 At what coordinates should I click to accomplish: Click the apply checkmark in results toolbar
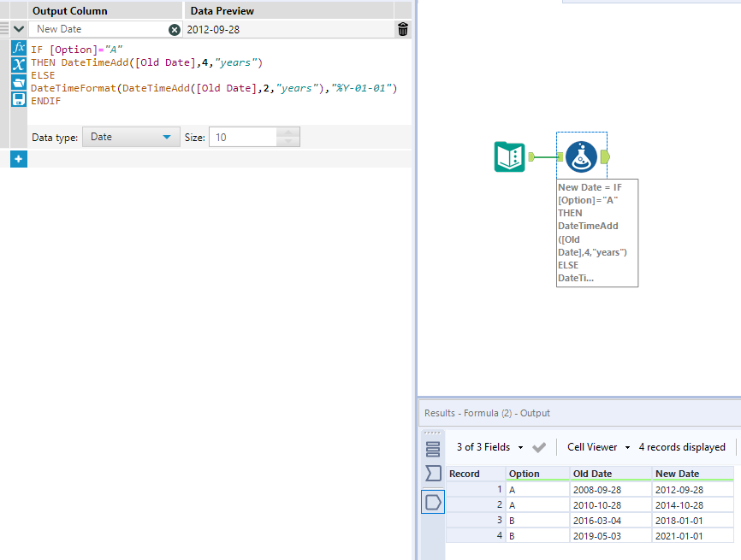pyautogui.click(x=539, y=447)
